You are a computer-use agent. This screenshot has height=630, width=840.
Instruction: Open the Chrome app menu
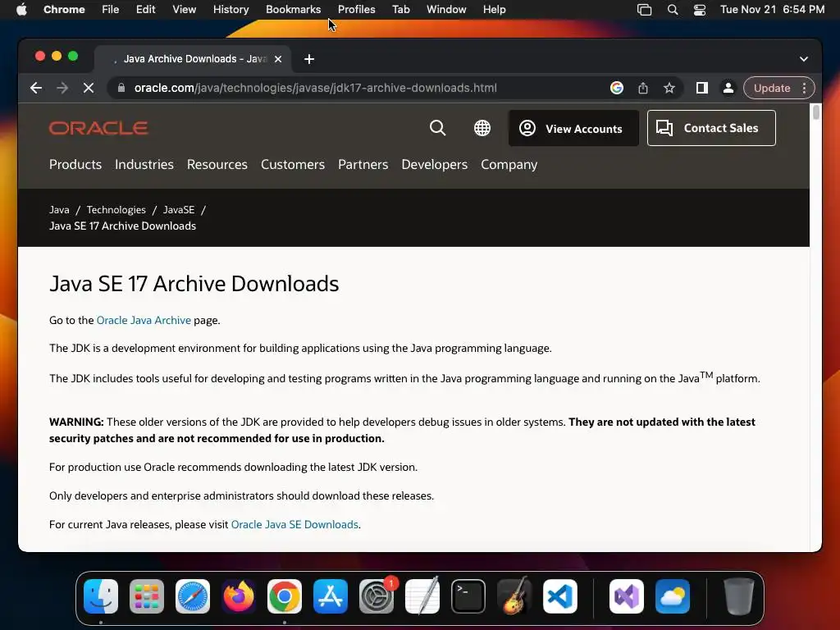coord(64,10)
